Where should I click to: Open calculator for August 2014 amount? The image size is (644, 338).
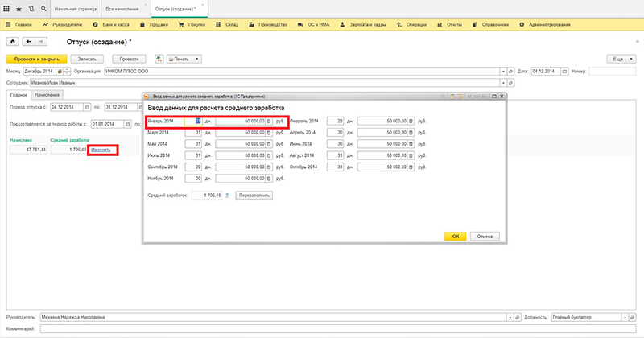click(411, 155)
